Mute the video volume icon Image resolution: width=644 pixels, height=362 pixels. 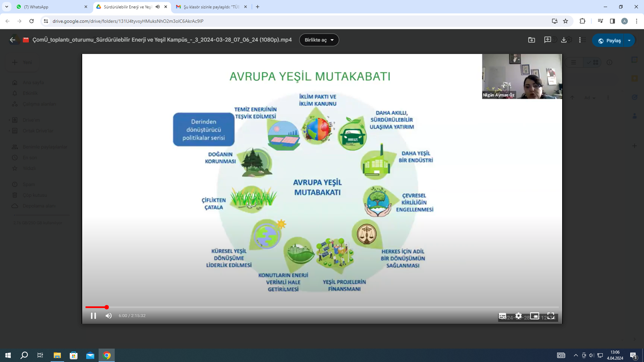click(109, 316)
